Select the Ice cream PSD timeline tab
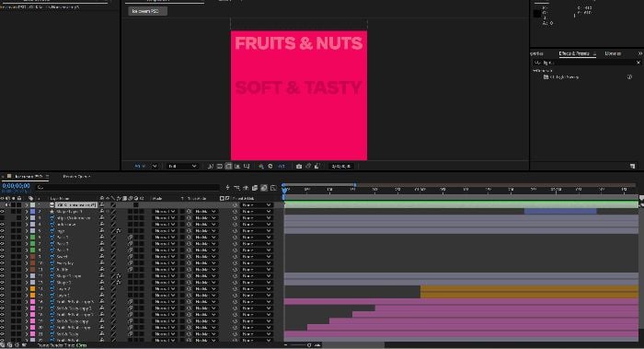This screenshot has width=644, height=349. coord(29,177)
